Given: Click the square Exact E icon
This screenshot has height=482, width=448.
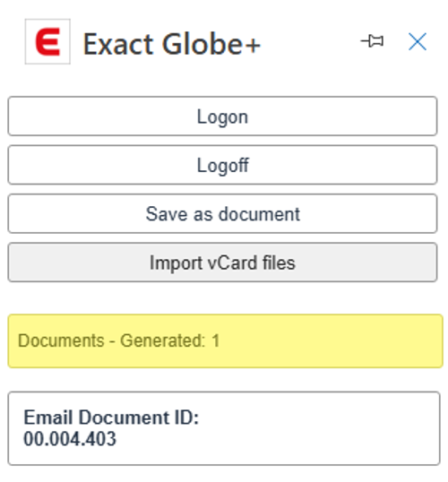Looking at the screenshot, I should tap(47, 41).
